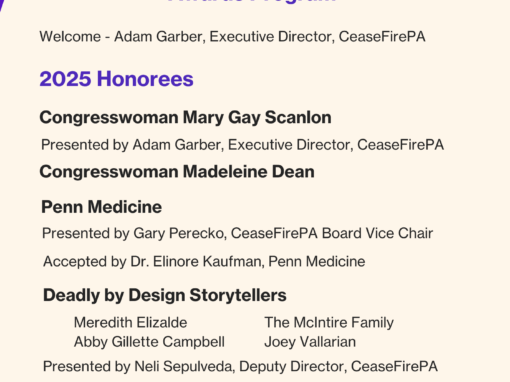Image resolution: width=510 pixels, height=382 pixels.
Task: Click the partially visible purple title at top
Action: 252,1
